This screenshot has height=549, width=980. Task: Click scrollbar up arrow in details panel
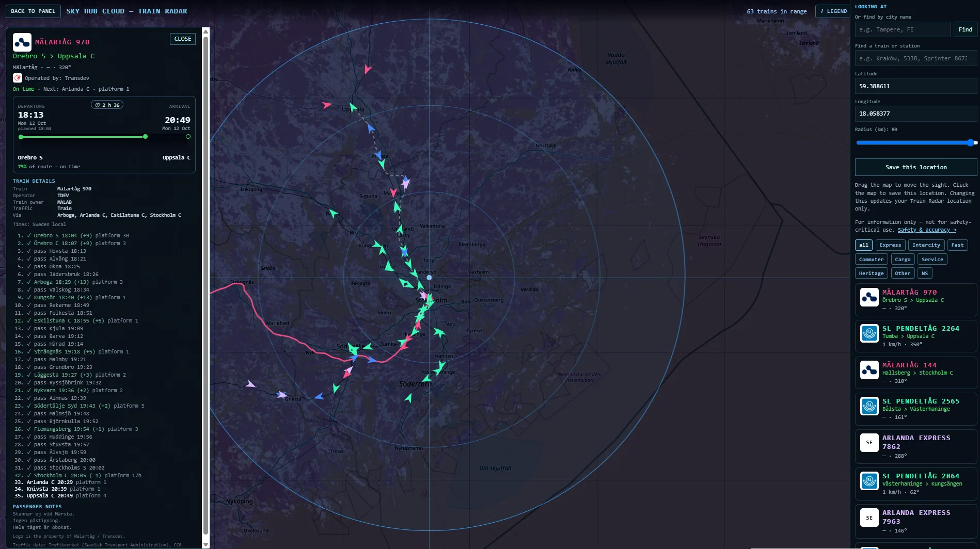pos(206,31)
